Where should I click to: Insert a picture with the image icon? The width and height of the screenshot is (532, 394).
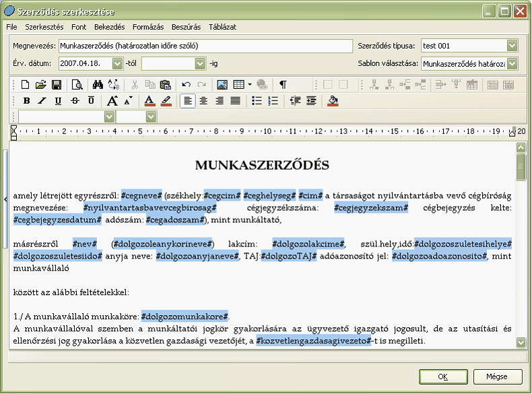[x=222, y=84]
